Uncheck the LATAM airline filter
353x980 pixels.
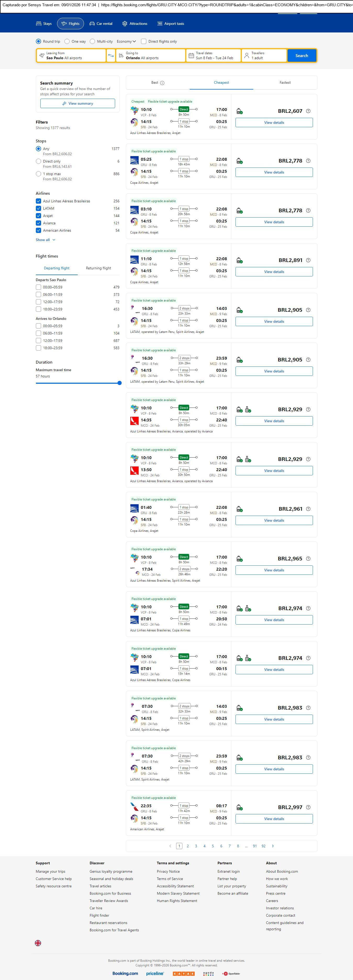[x=38, y=208]
